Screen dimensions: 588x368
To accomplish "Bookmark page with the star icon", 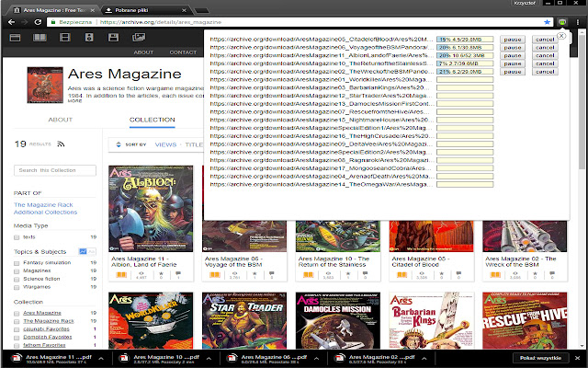I will point(548,22).
